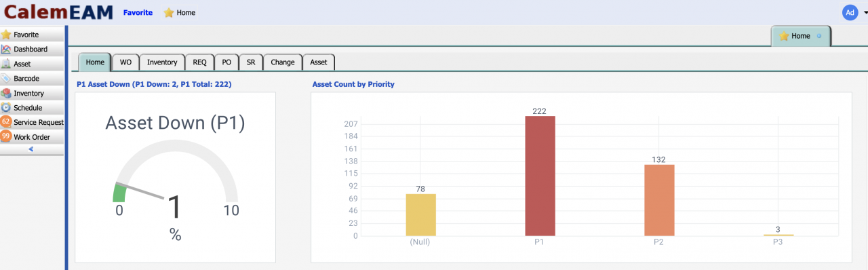Select the Asset building icon in sidebar
The image size is (868, 270).
pyautogui.click(x=6, y=64)
